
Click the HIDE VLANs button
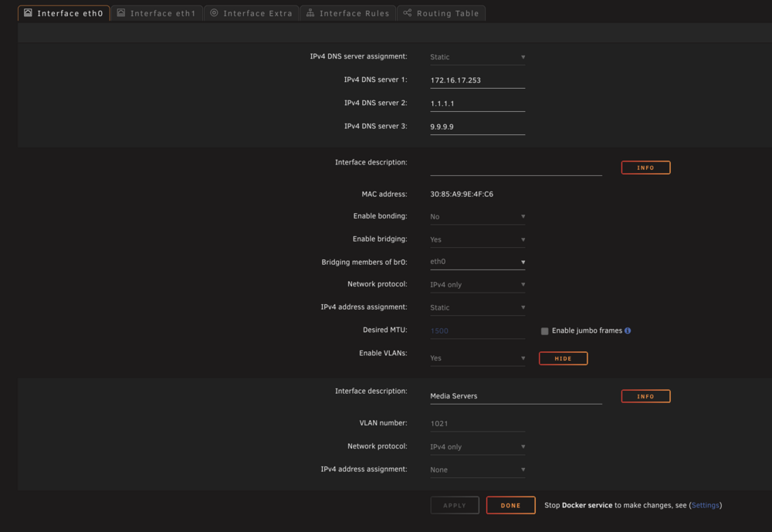(564, 358)
